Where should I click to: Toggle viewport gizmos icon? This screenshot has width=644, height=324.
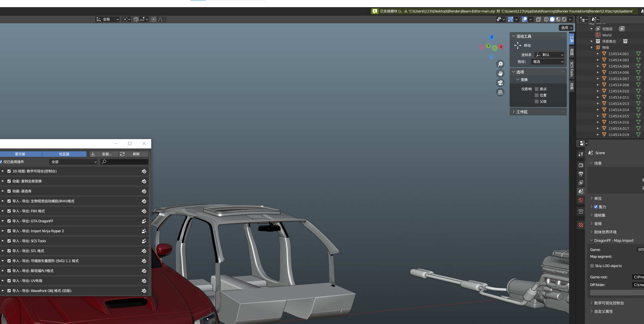[511, 19]
